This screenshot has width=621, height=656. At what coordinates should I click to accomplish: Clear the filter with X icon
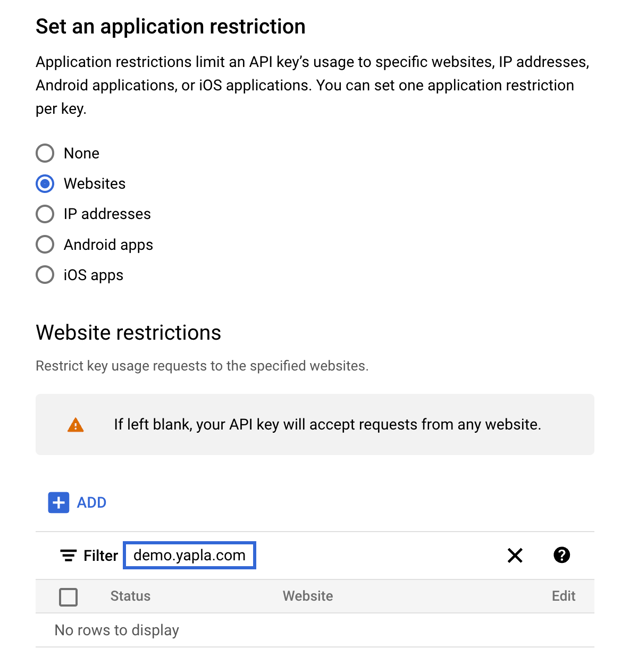click(x=515, y=555)
